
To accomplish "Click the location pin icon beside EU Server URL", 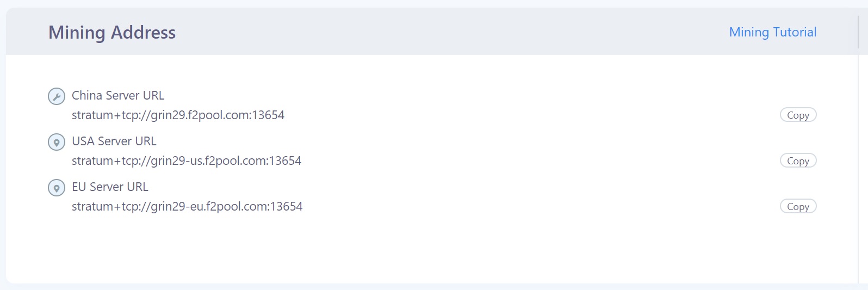I will [x=57, y=188].
